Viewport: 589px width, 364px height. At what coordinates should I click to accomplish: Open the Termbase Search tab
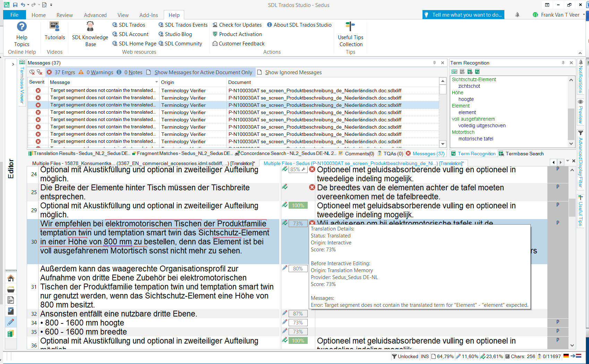[521, 154]
